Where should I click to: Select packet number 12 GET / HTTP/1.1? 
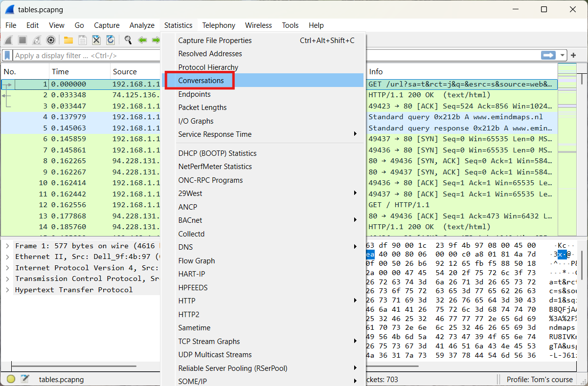(279, 205)
